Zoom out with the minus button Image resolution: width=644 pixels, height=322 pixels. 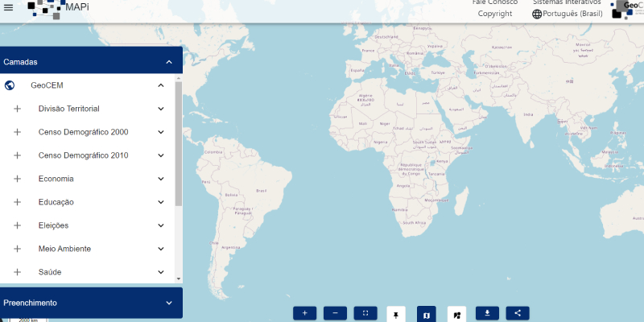[x=335, y=313]
